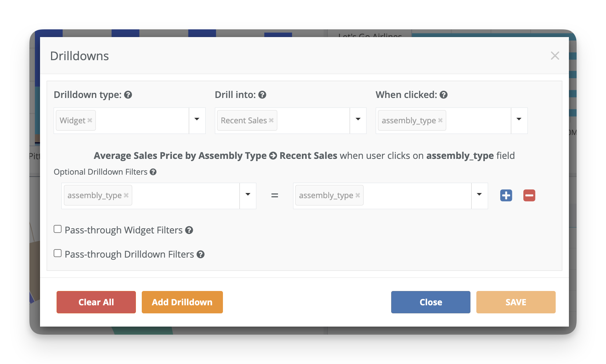The width and height of the screenshot is (606, 364).
Task: Click help icon for Optional Drilldown Filters
Action: tap(153, 172)
